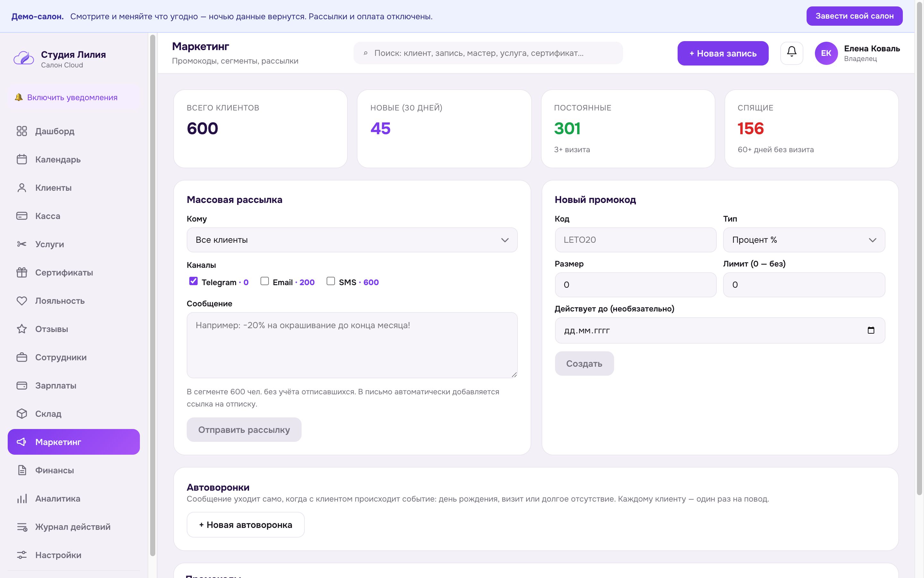
Task: Click the Склад box icon
Action: [22, 414]
